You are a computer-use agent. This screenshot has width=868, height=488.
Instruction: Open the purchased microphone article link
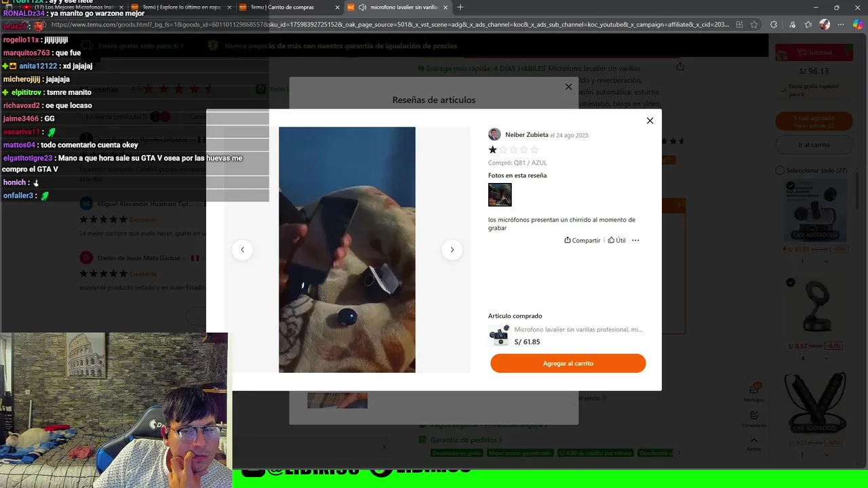coord(578,329)
